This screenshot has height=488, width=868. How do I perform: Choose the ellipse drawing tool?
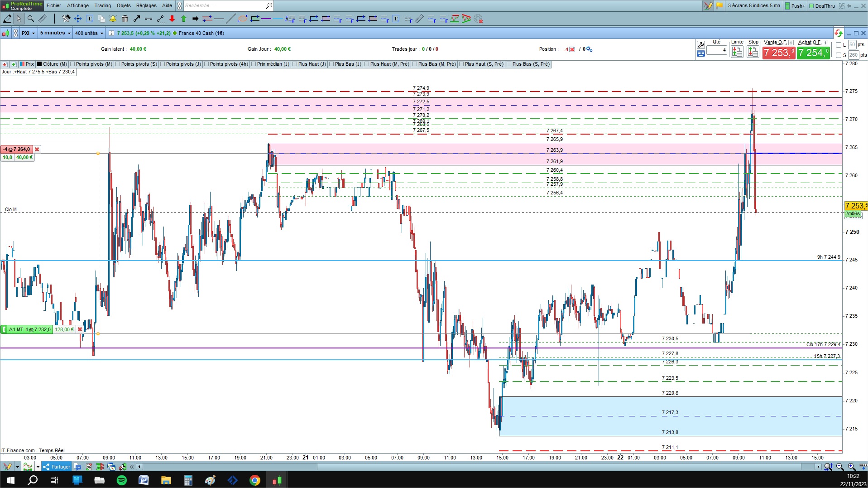pyautogui.click(x=243, y=19)
